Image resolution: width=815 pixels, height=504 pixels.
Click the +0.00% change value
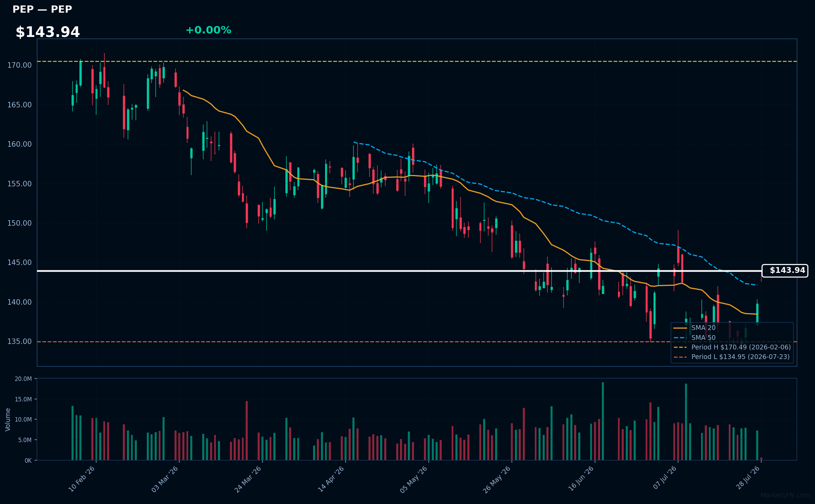[x=208, y=30]
